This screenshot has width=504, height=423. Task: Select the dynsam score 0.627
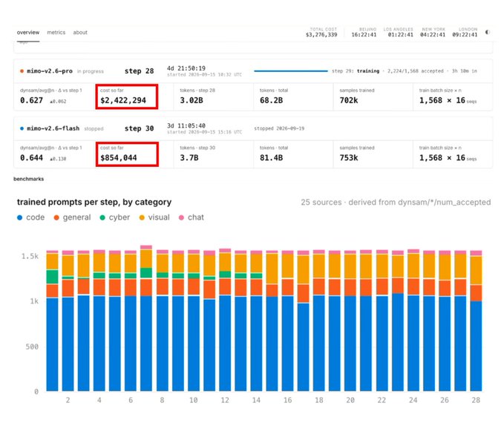pyautogui.click(x=31, y=100)
